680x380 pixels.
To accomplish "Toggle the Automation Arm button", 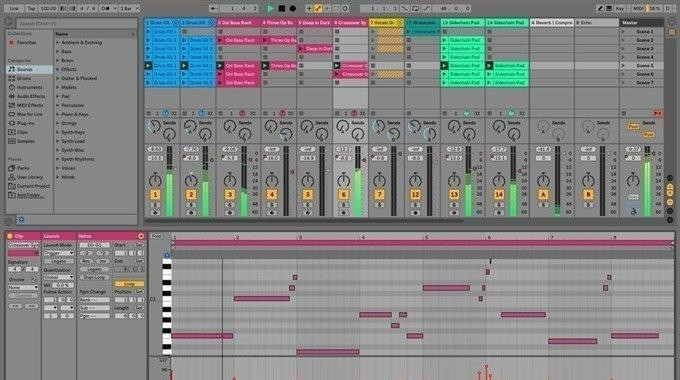I will click(318, 8).
